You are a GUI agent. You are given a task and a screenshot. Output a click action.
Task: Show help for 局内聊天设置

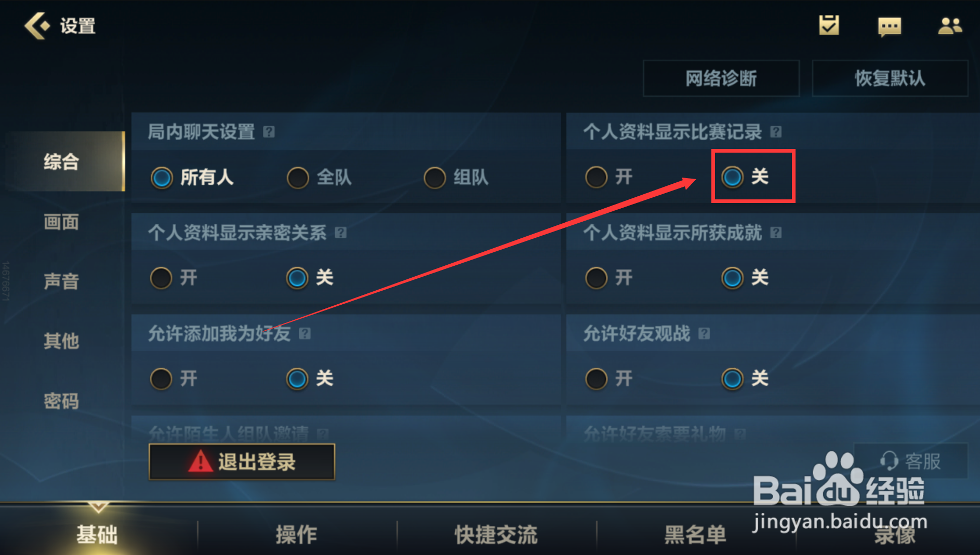point(269,131)
